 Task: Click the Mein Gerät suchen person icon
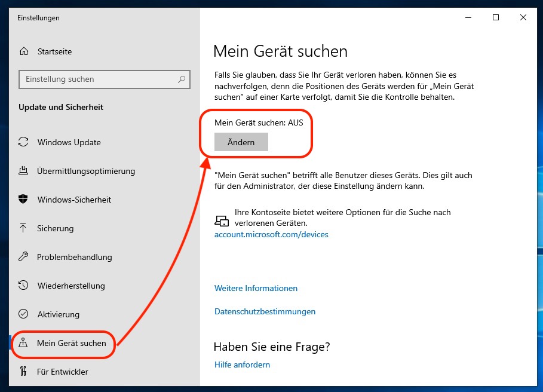23,342
